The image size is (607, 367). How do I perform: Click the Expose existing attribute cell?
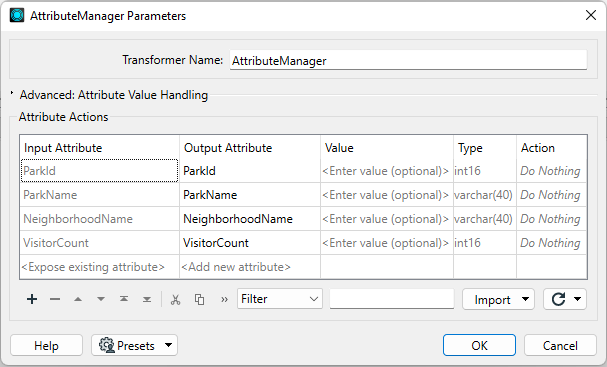click(x=99, y=267)
